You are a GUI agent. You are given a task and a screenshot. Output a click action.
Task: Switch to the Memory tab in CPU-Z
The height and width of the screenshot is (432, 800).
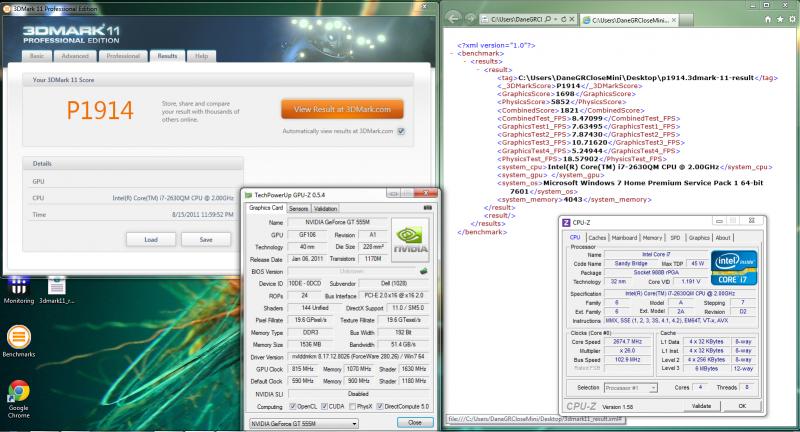pos(652,238)
